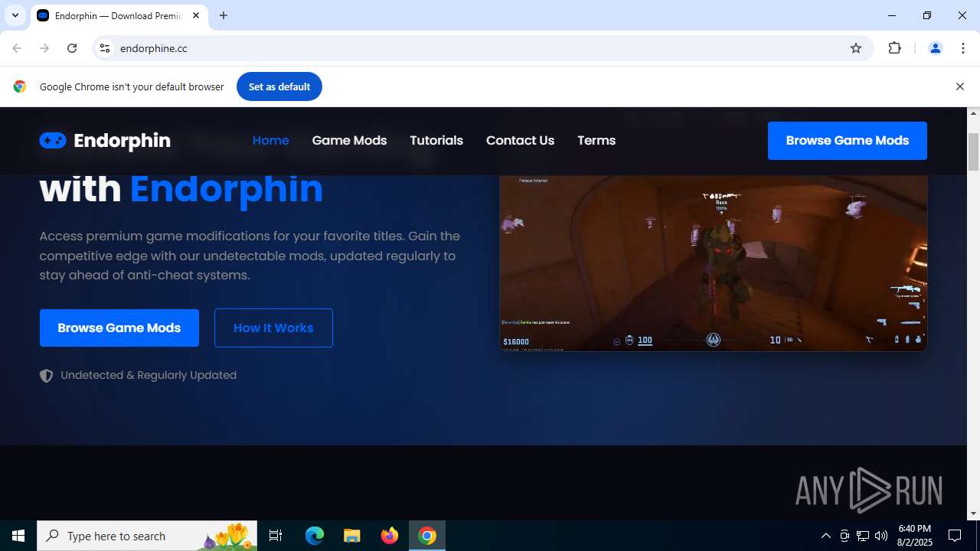Click the Undetected & Regularly Updated text

click(x=149, y=376)
